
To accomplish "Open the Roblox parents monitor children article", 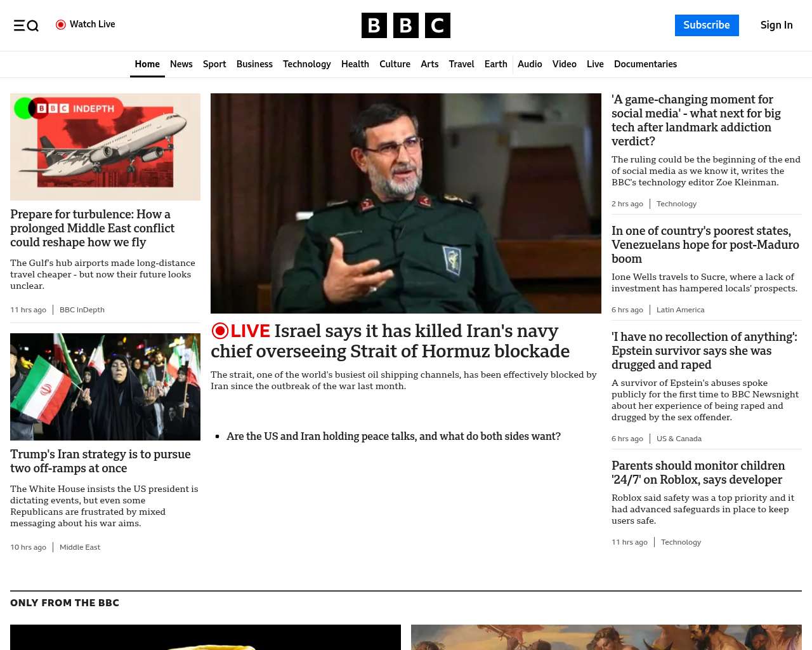I will point(698,473).
